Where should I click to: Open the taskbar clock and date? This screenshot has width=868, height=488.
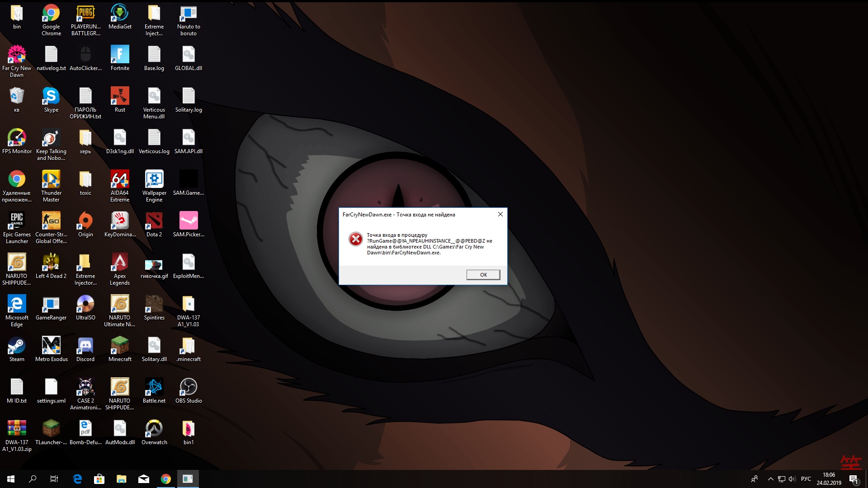pyautogui.click(x=829, y=479)
